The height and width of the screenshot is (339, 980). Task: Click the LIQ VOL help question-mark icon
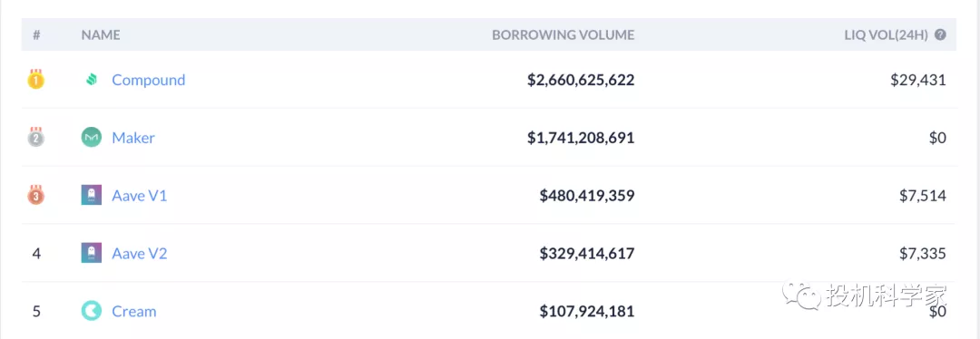tap(940, 35)
